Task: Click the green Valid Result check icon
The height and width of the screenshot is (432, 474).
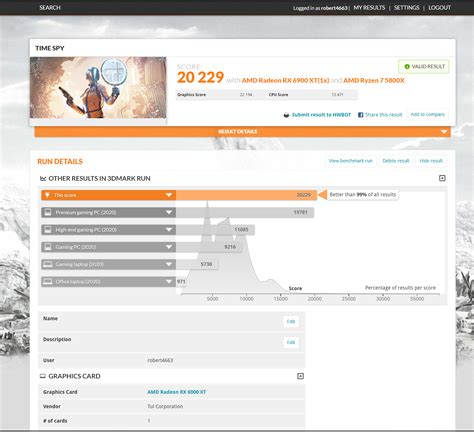Action: tap(407, 67)
